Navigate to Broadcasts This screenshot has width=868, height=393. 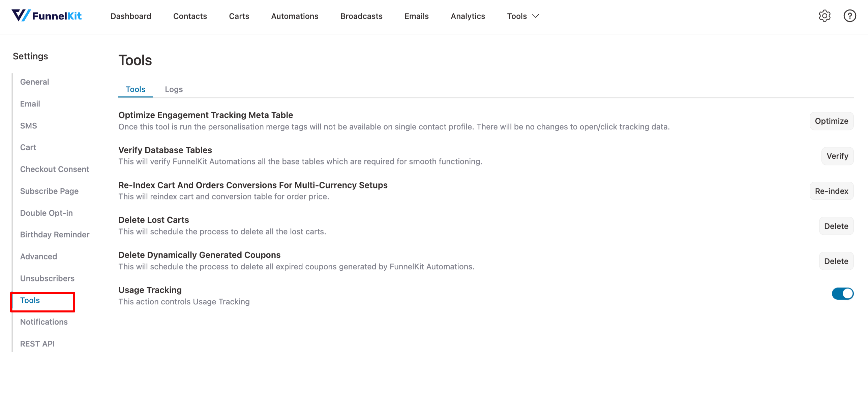coord(361,16)
